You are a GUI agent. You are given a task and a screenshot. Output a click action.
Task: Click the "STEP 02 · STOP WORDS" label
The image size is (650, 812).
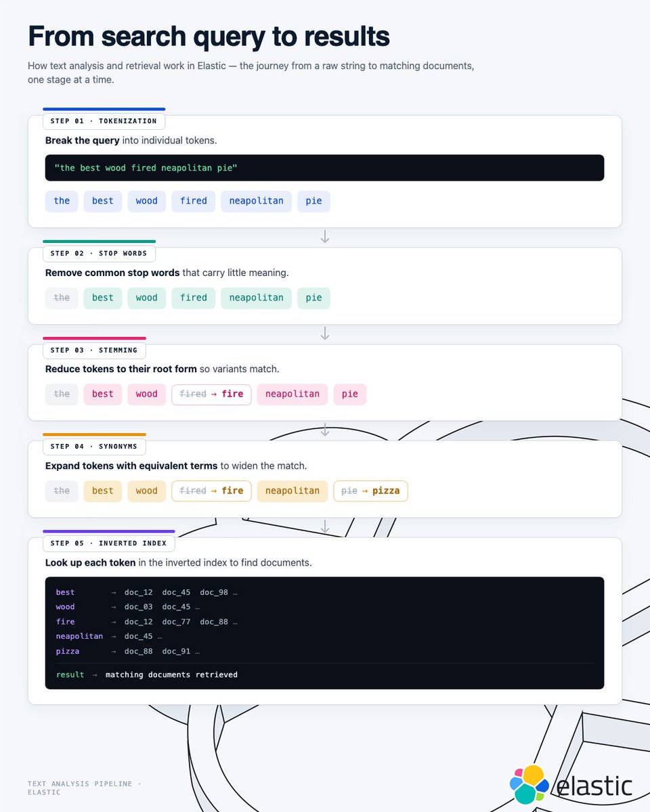99,253
